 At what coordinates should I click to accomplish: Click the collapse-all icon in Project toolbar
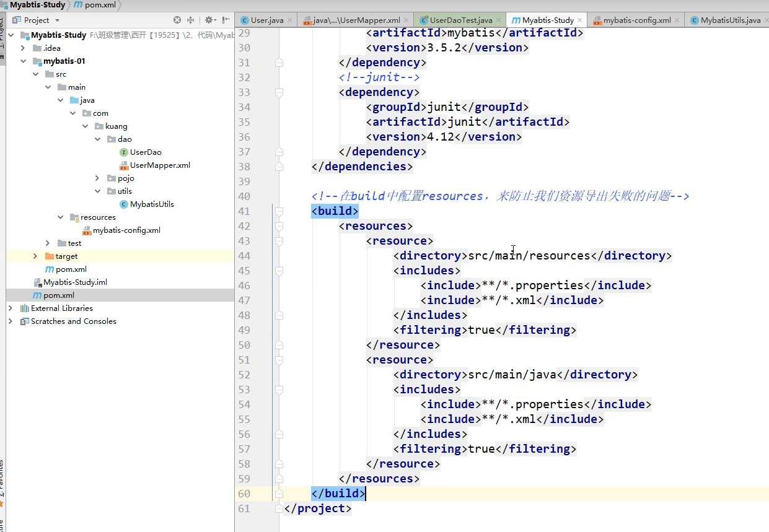click(x=191, y=20)
